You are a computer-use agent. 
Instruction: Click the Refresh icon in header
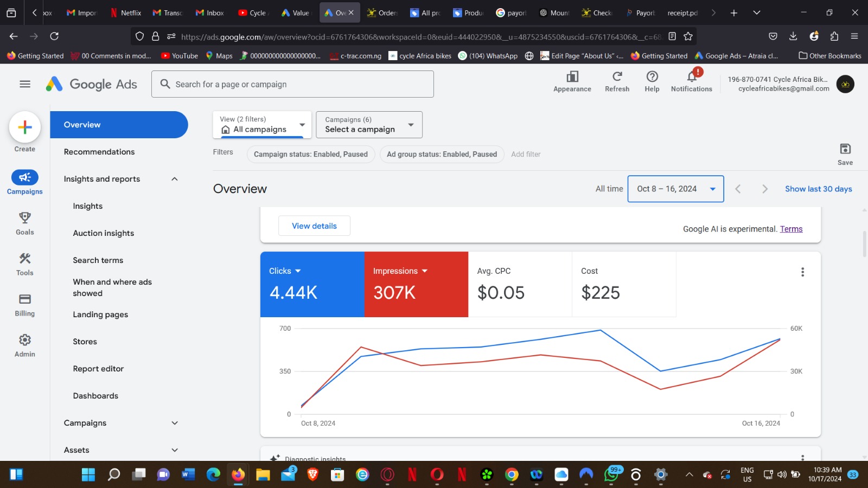[x=617, y=76]
